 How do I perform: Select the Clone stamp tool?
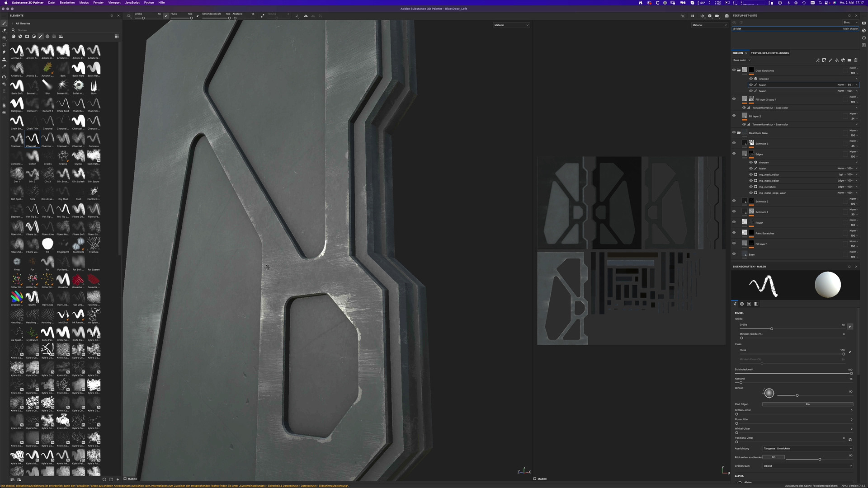pyautogui.click(x=4, y=59)
